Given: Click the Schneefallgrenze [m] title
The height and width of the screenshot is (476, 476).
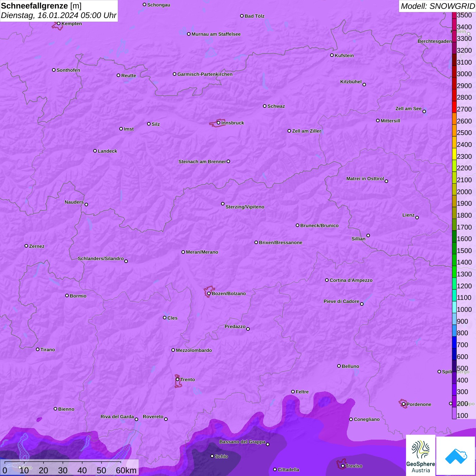Looking at the screenshot, I should coord(41,6).
